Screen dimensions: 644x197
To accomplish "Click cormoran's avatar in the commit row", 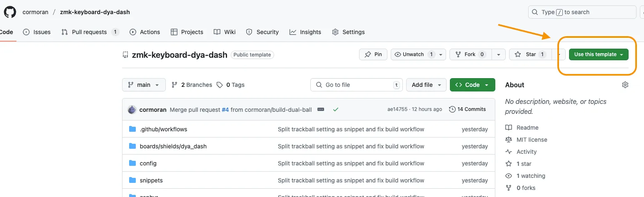I will [x=132, y=110].
